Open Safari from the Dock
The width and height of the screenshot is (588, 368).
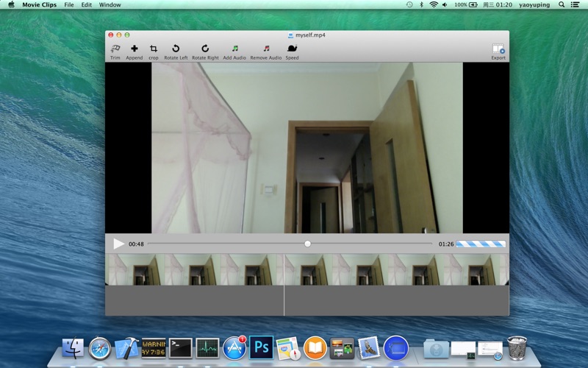(100, 348)
